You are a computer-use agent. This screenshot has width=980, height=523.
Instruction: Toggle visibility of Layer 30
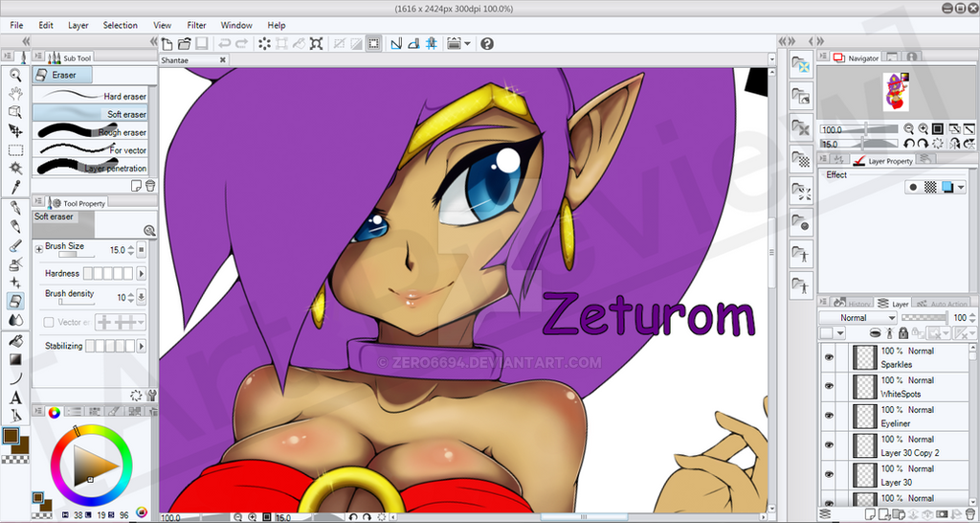point(830,474)
